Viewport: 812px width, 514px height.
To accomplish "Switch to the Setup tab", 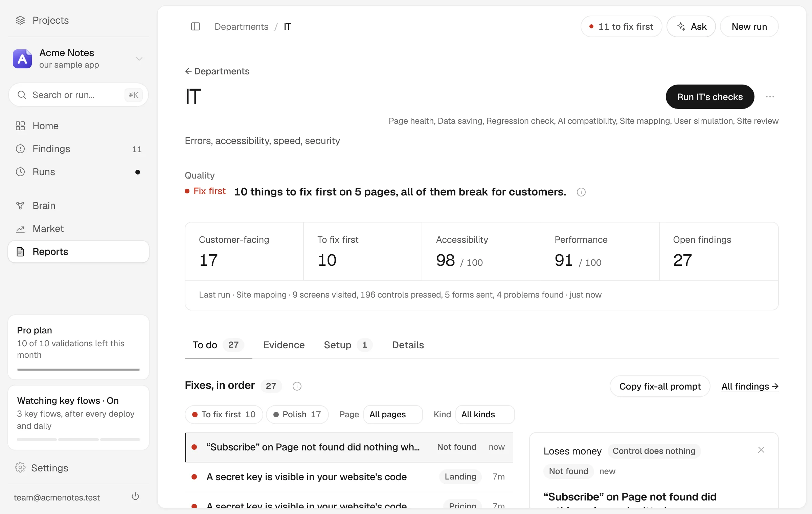I will pyautogui.click(x=348, y=345).
